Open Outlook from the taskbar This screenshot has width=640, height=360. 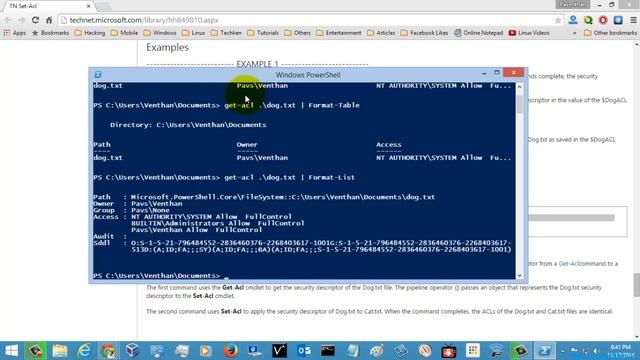[304, 351]
